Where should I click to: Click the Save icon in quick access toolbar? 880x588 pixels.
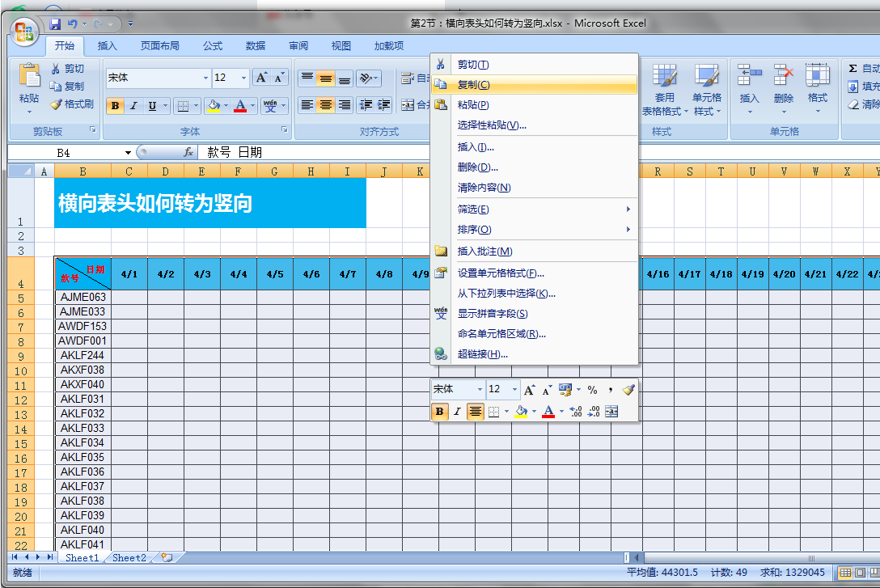coord(55,24)
